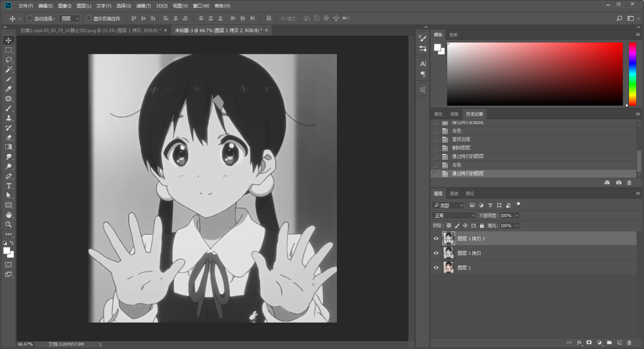Screen dimensions: 644x349
Task: Create new adjustment layer icon
Action: (599, 342)
